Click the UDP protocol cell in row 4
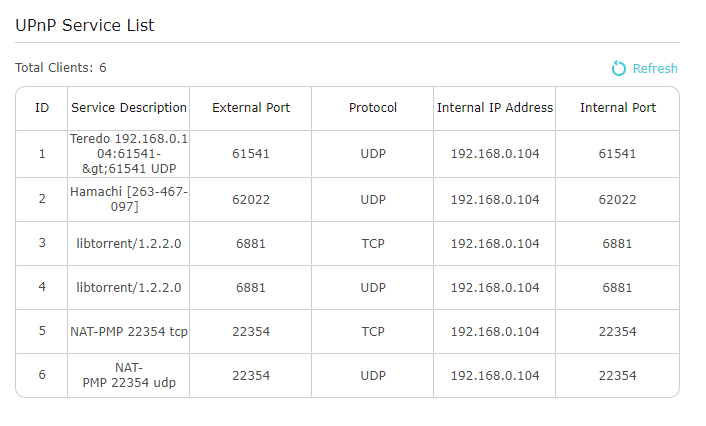 click(373, 288)
